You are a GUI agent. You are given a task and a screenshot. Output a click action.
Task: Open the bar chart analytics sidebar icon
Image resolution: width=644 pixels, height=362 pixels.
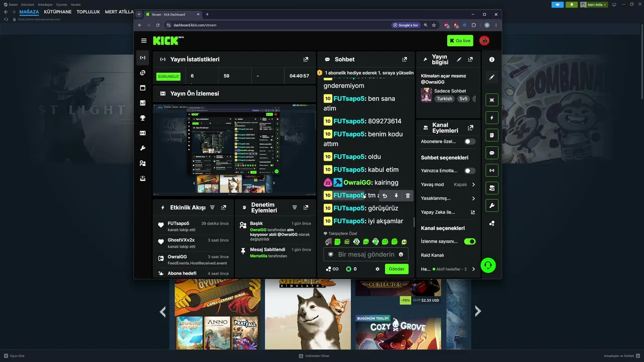[143, 103]
